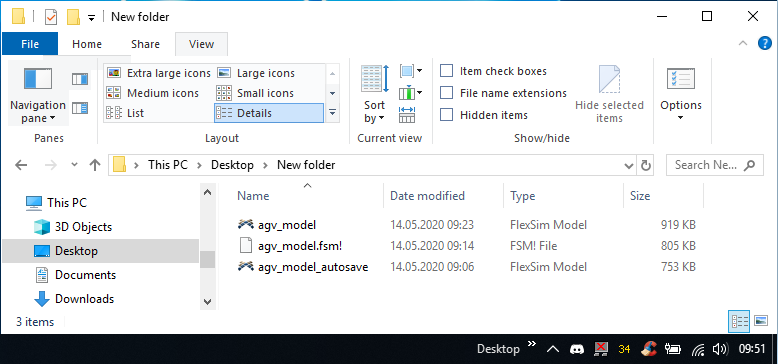The image size is (778, 364).
Task: Choose Large icons layout
Action: point(257,73)
